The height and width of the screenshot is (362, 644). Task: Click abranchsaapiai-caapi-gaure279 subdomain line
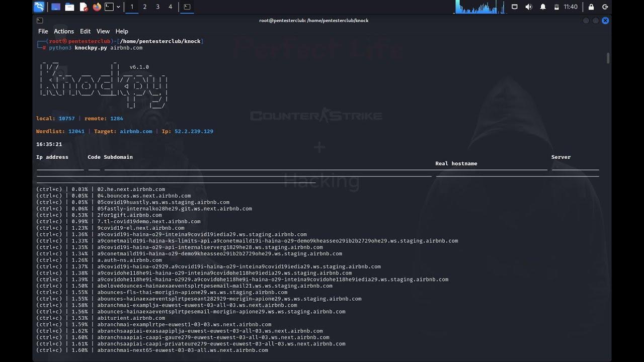(x=213, y=337)
